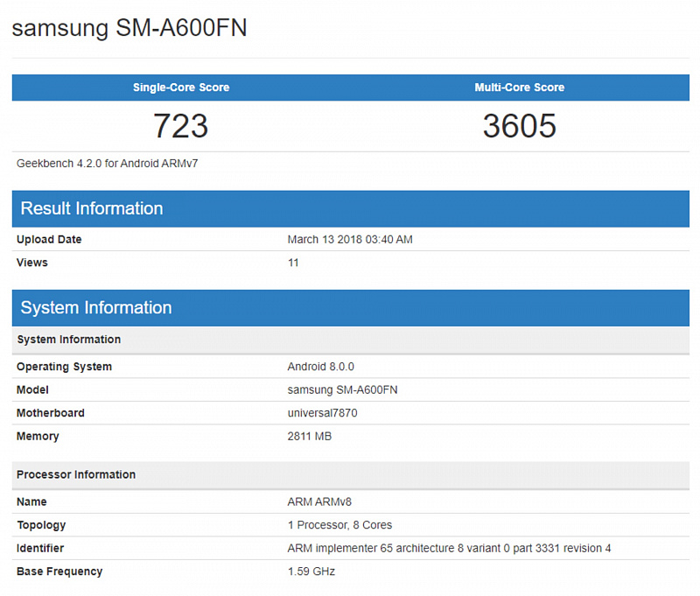
Task: Select the March 13 2018 upload date value
Action: [x=350, y=240]
